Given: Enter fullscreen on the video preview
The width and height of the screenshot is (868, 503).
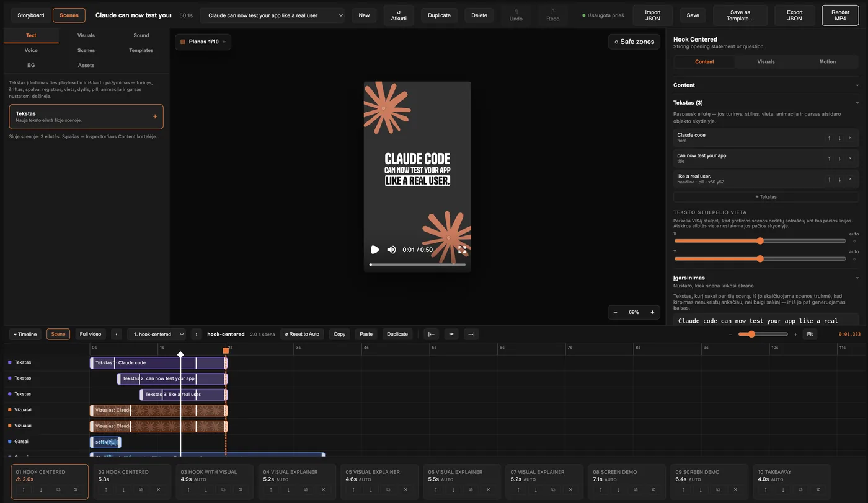Looking at the screenshot, I should pos(462,250).
